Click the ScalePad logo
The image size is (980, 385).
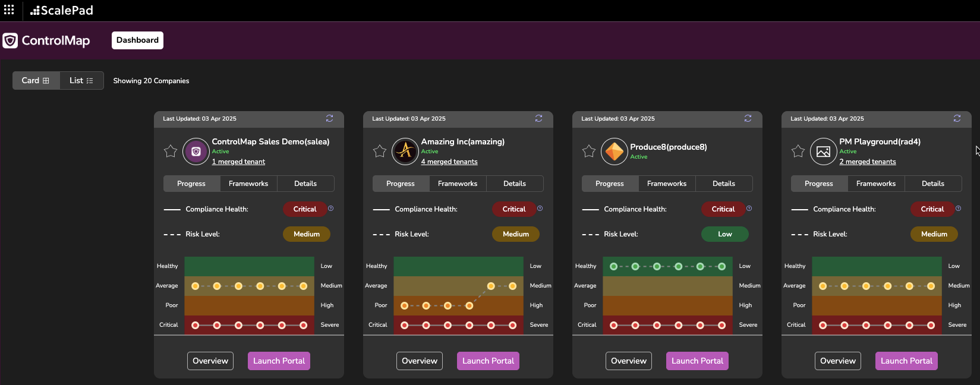pos(62,10)
